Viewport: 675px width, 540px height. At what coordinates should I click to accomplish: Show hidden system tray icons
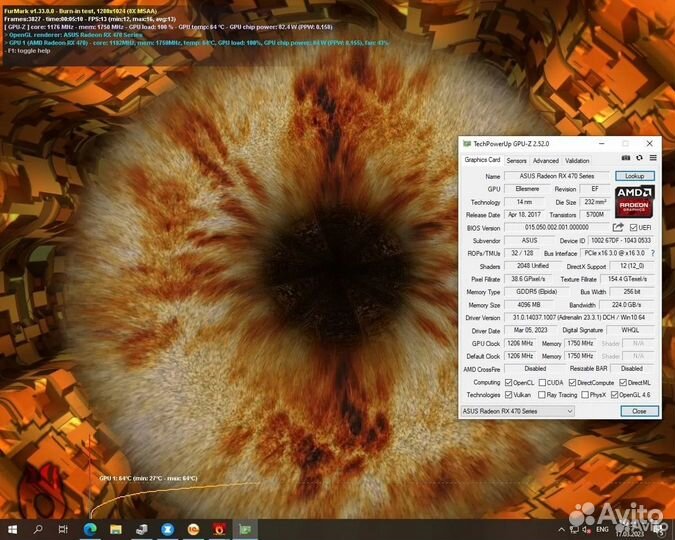tap(560, 529)
